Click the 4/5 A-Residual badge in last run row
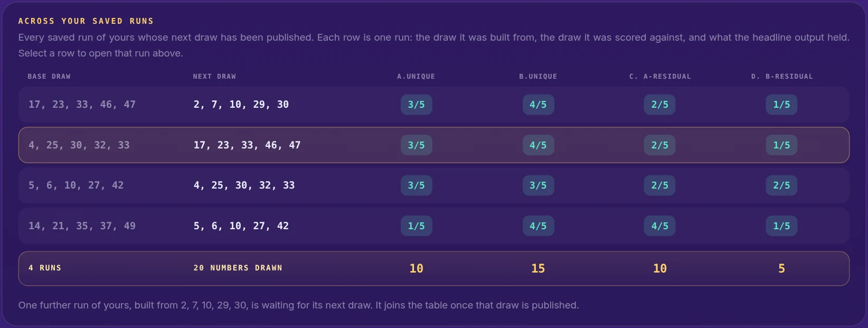The image size is (868, 328). [659, 226]
